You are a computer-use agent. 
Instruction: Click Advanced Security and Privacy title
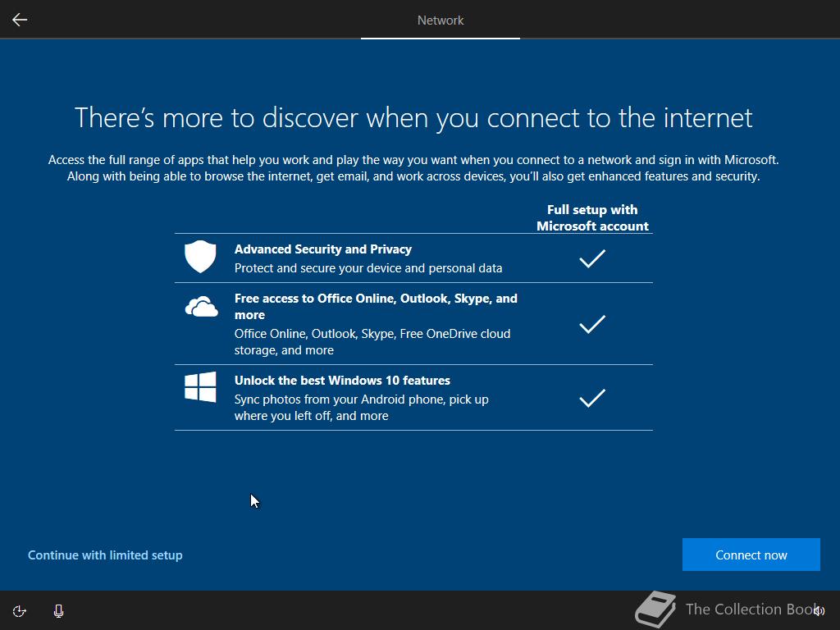pos(323,249)
